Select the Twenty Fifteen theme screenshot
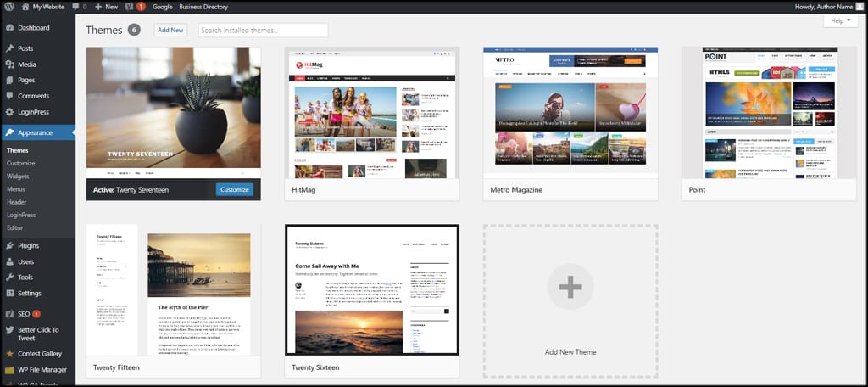The width and height of the screenshot is (868, 387). 173,290
